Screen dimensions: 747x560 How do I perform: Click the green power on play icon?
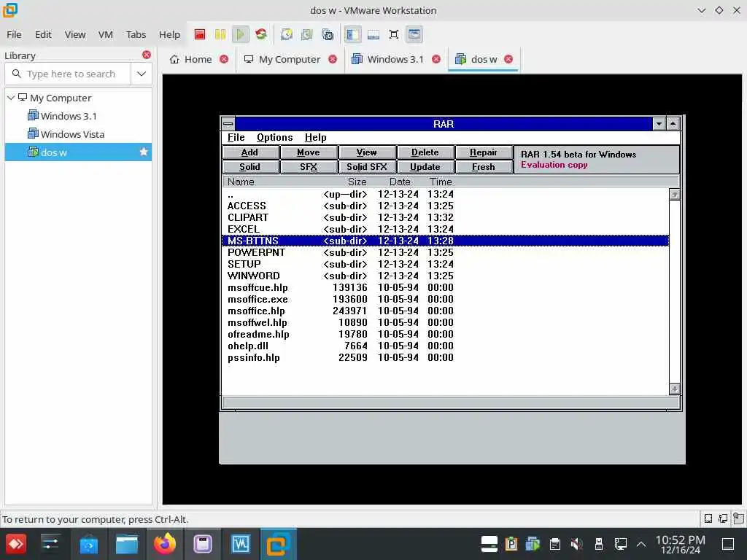pos(241,34)
